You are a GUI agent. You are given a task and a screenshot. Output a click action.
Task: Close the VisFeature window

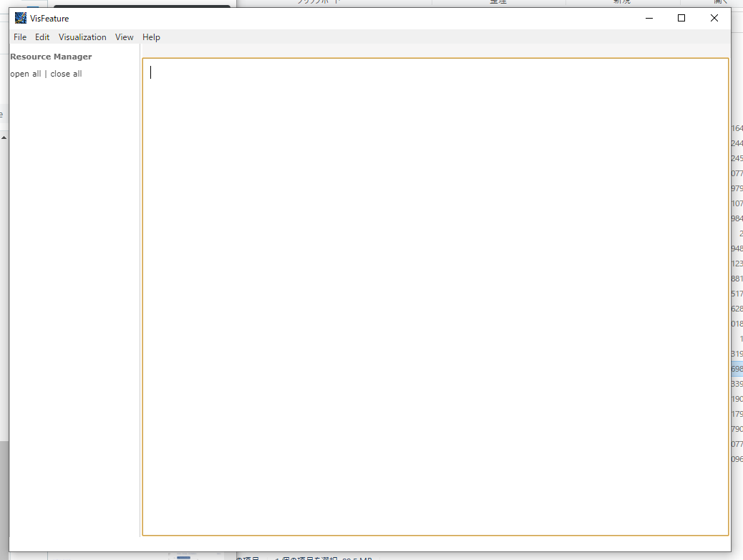[x=714, y=18]
